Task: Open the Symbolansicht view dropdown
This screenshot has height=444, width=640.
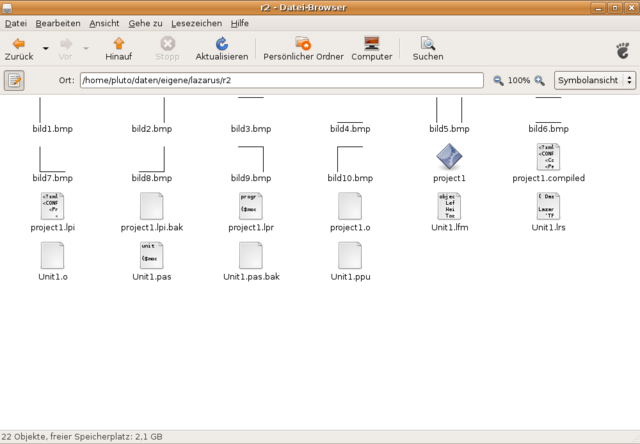Action: point(595,80)
